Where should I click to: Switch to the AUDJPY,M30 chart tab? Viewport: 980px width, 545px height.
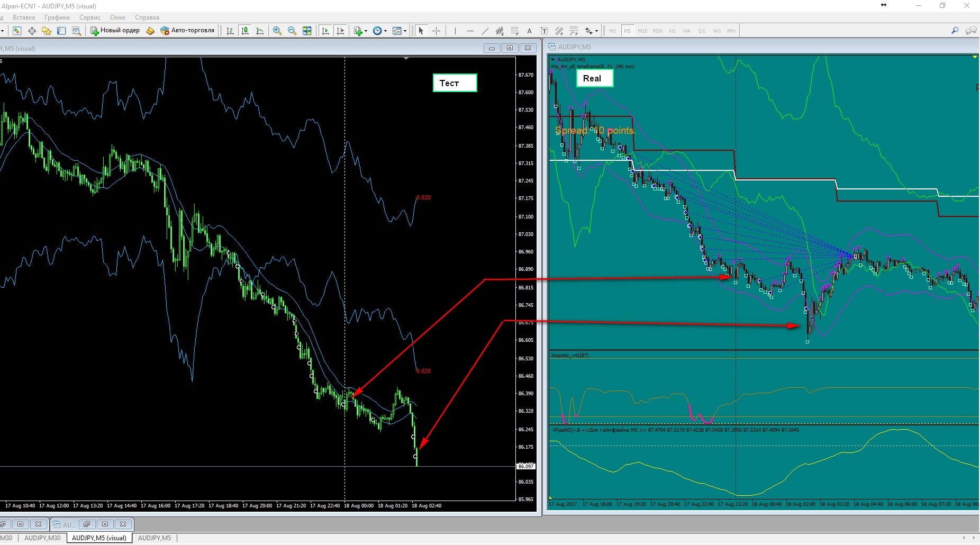42,538
